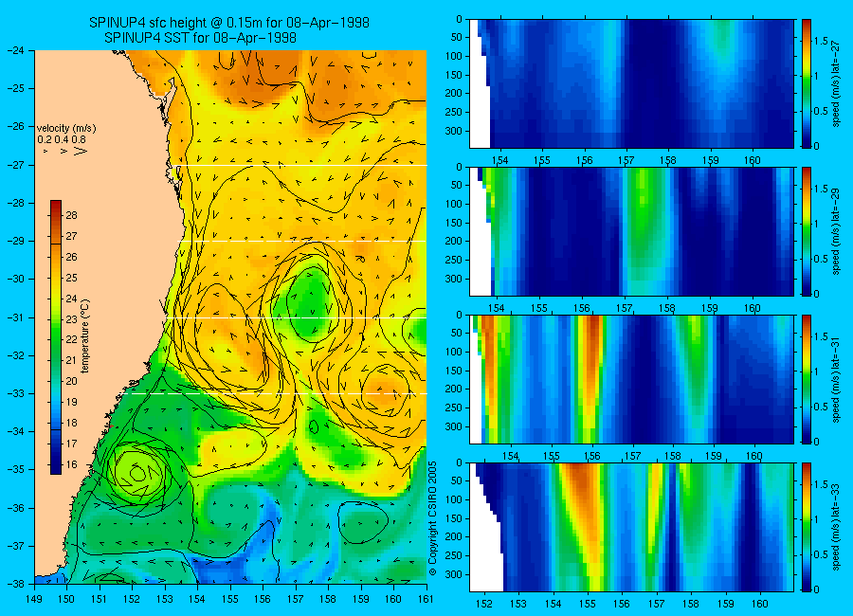853x616 pixels.
Task: Open the speed section panel for lat=-27
Action: 631,83
